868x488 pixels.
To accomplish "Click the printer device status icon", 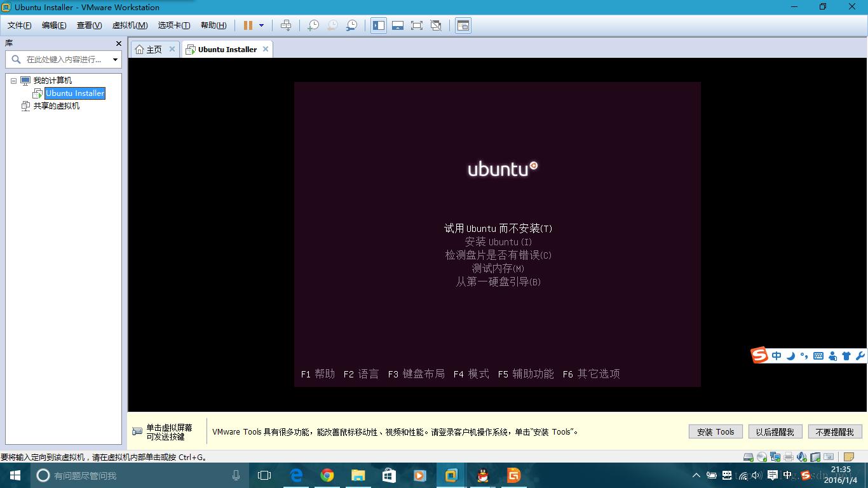I will click(789, 457).
